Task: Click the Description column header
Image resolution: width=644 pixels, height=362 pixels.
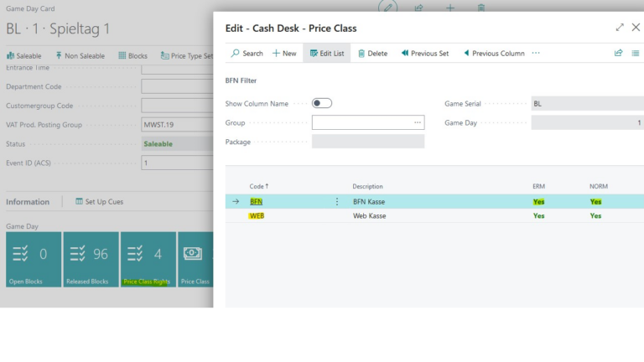Action: pyautogui.click(x=367, y=186)
